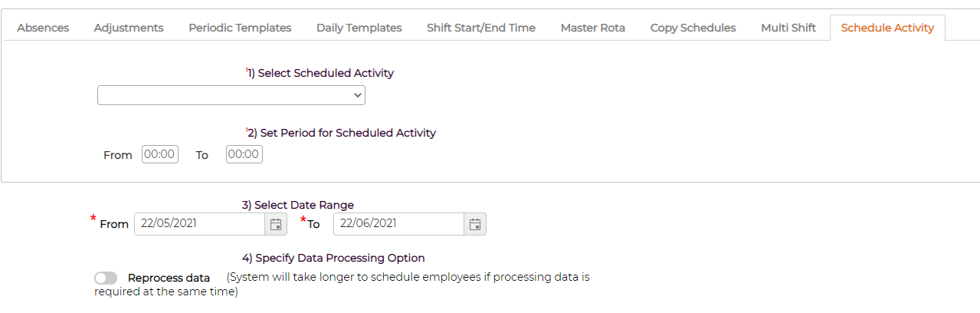980x313 pixels.
Task: Click the Reprocess data label
Action: 169,278
